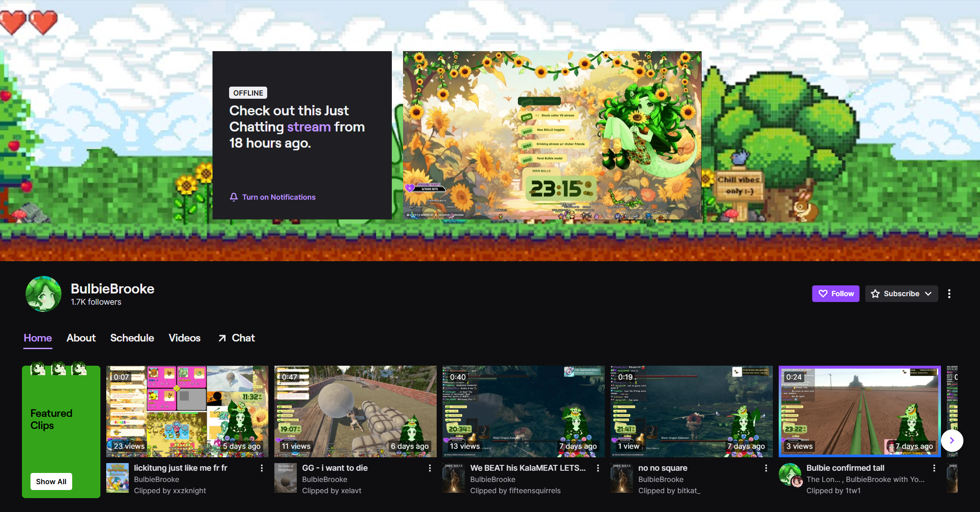Open options for 'lickitung just like me' clip
Screen dimensions: 980x512
[x=262, y=468]
